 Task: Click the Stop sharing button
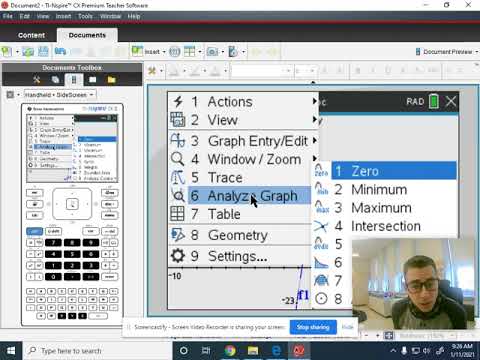(313, 327)
